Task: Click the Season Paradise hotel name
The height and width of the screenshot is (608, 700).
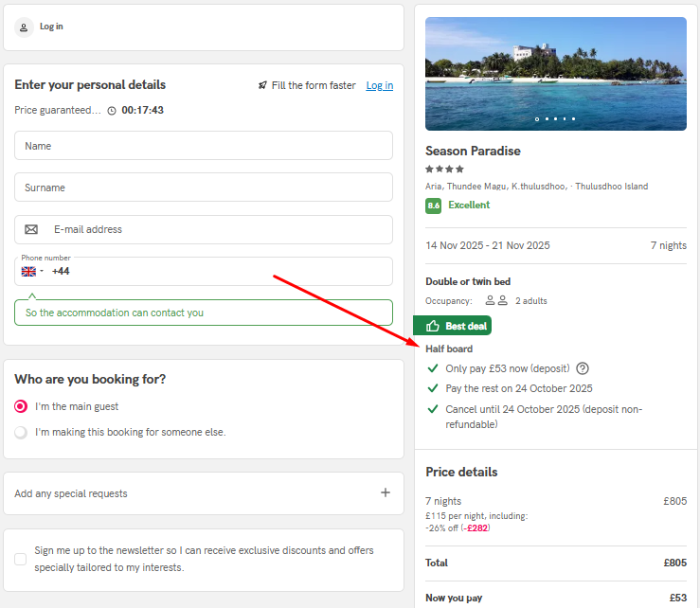Action: coord(473,151)
